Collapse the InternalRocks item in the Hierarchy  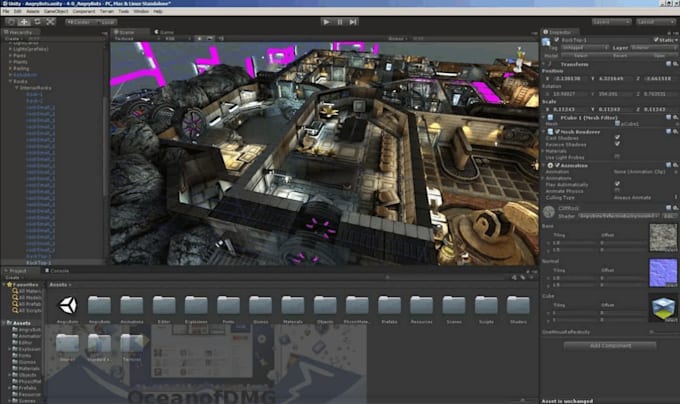click(17, 88)
